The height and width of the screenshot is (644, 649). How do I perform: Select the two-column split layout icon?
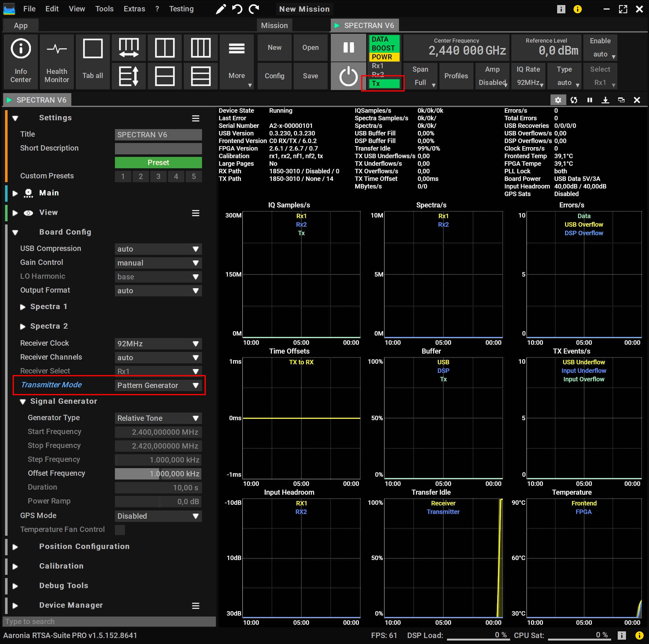(x=164, y=48)
